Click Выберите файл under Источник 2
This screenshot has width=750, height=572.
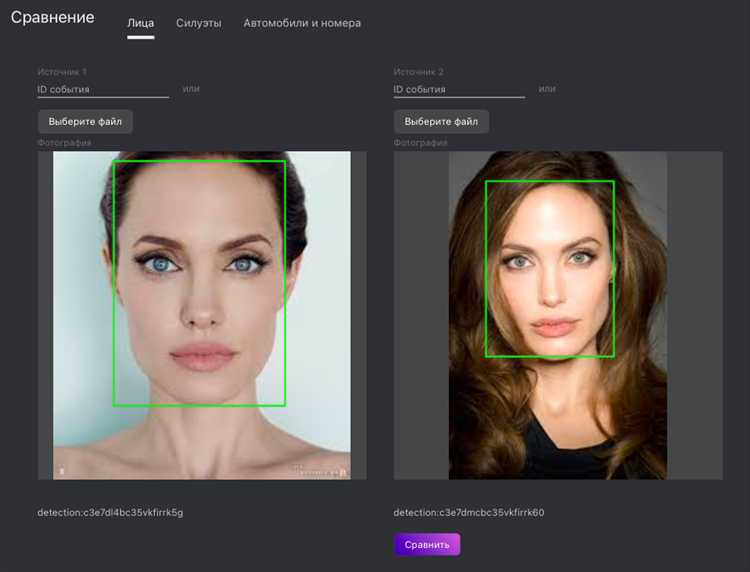(441, 121)
